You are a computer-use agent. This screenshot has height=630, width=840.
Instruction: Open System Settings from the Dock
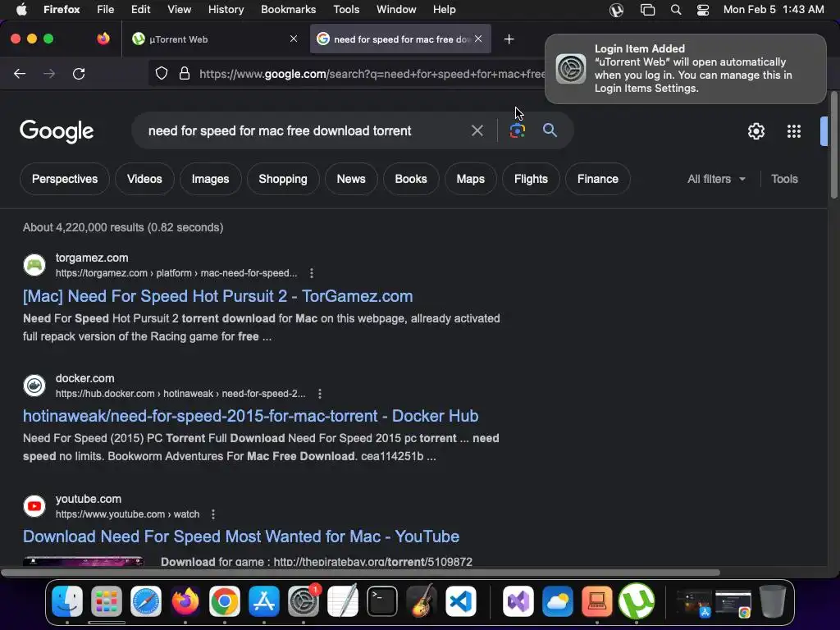[304, 601]
